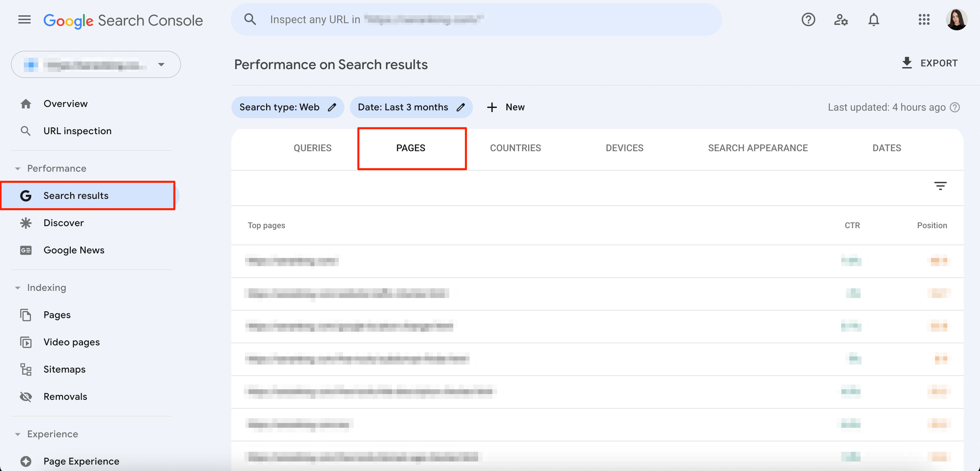Switch to the COUNTRIES tab

[515, 148]
